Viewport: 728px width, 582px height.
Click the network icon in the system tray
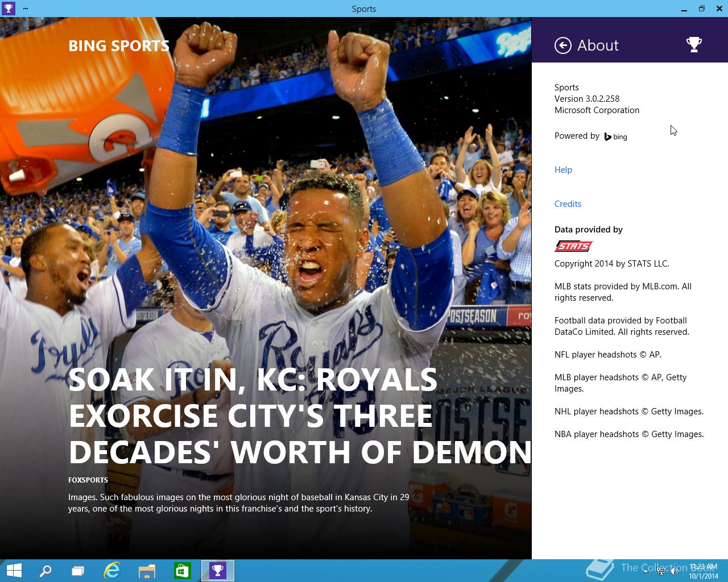[x=660, y=571]
